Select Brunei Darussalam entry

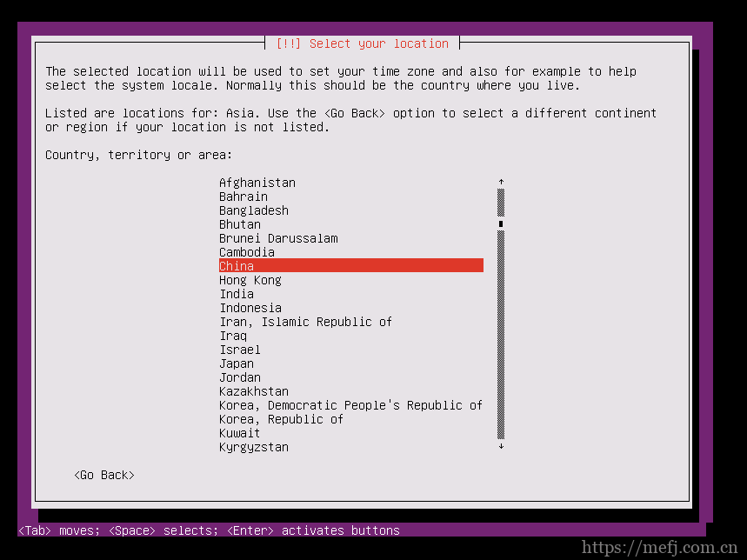click(x=278, y=238)
